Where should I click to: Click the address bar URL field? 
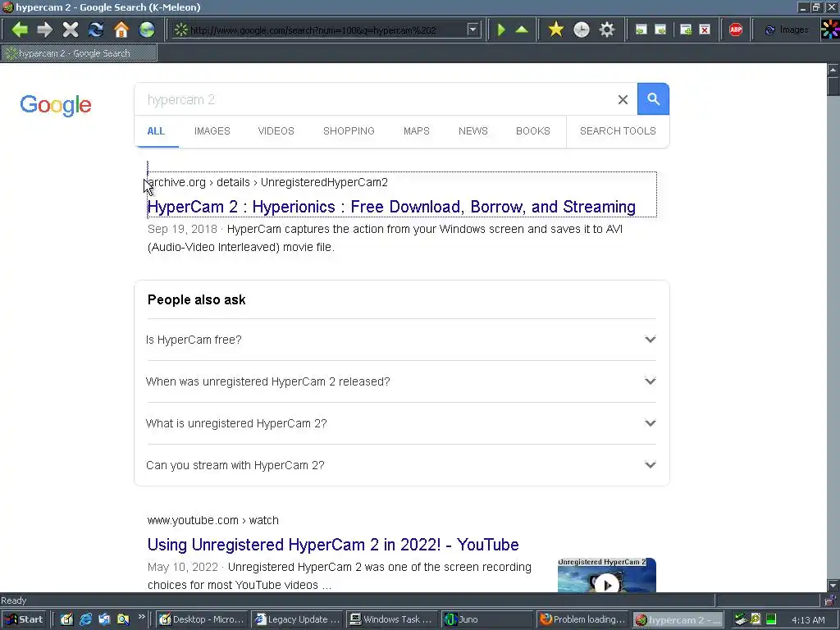326,30
